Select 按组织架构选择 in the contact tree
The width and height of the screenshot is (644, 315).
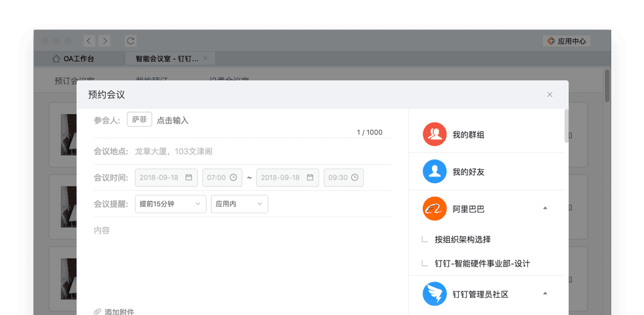point(462,240)
